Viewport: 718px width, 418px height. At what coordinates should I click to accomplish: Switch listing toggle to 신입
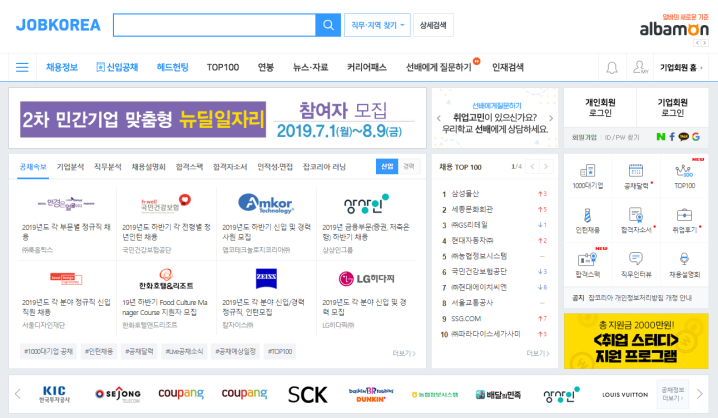[x=387, y=166]
